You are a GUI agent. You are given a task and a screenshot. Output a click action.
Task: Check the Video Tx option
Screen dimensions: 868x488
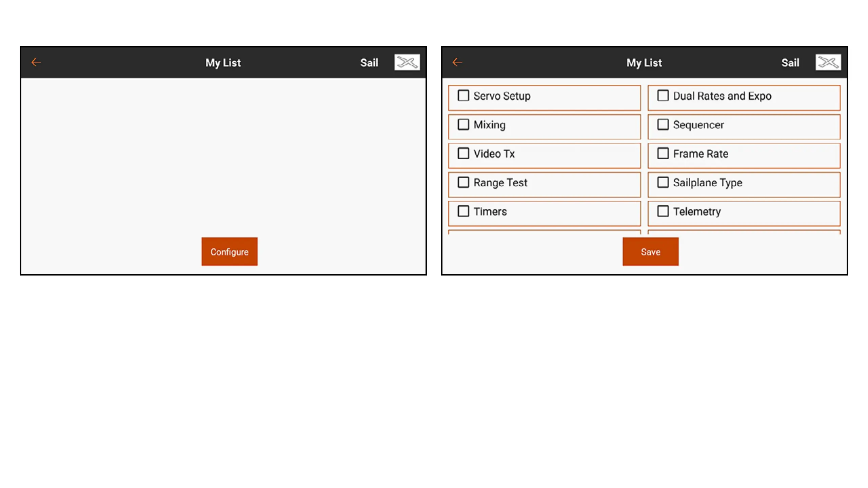[463, 154]
